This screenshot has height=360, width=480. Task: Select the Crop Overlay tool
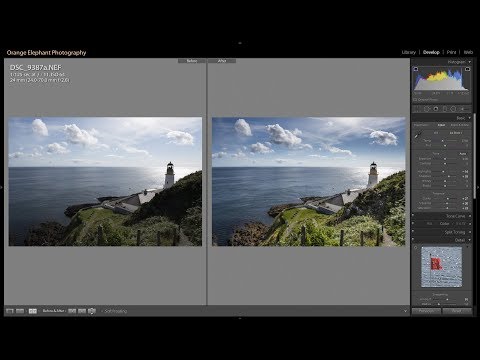tap(418, 109)
